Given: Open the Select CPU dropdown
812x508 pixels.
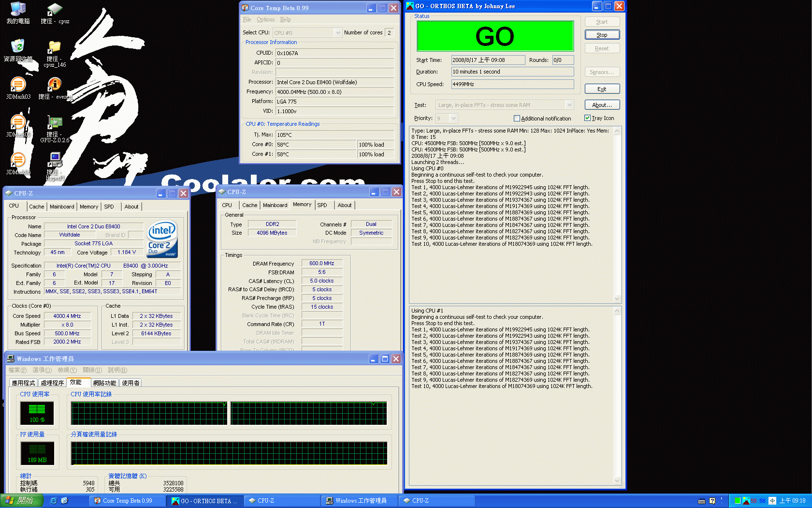Looking at the screenshot, I should (338, 33).
